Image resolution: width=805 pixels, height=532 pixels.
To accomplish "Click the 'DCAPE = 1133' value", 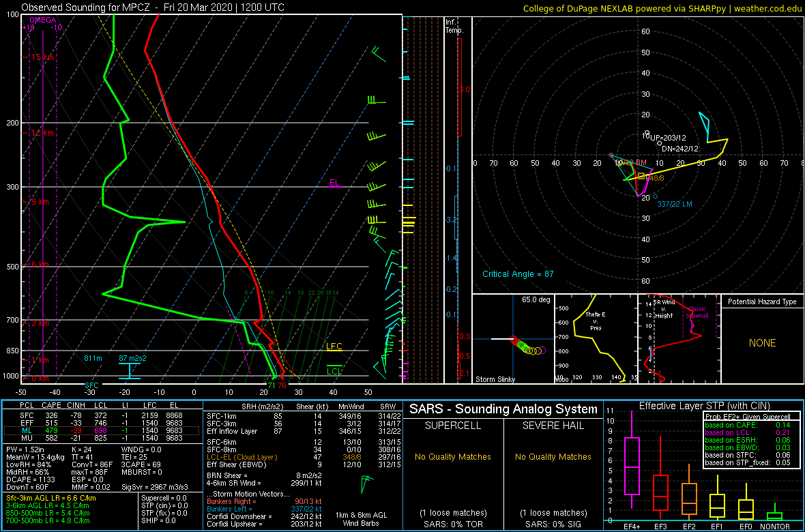I will [29, 479].
